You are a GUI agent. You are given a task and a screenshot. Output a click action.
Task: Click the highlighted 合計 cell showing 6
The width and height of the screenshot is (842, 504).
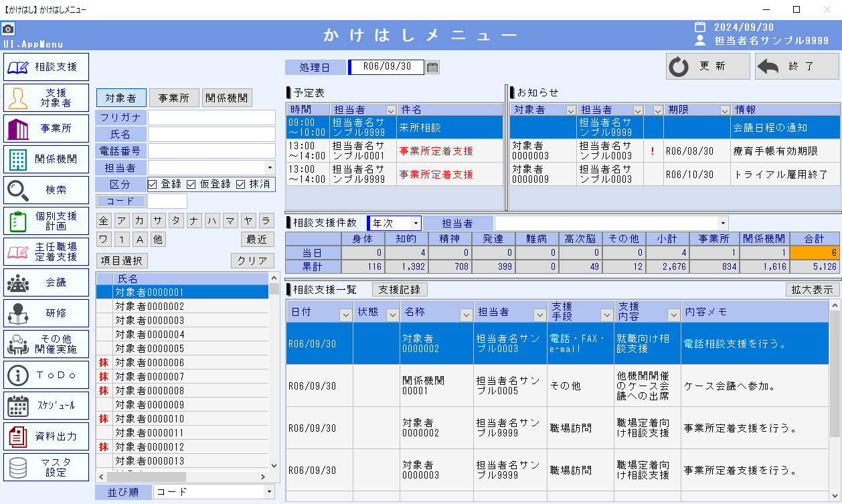[815, 252]
